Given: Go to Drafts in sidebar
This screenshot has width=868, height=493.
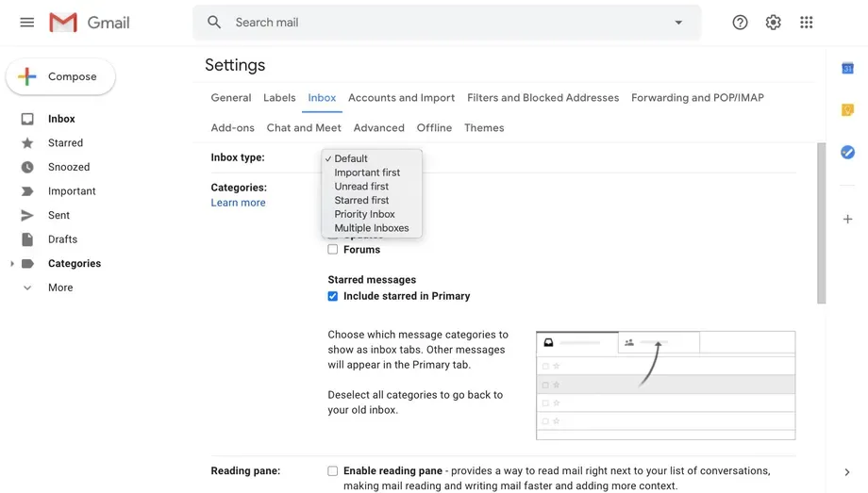Looking at the screenshot, I should 62,239.
